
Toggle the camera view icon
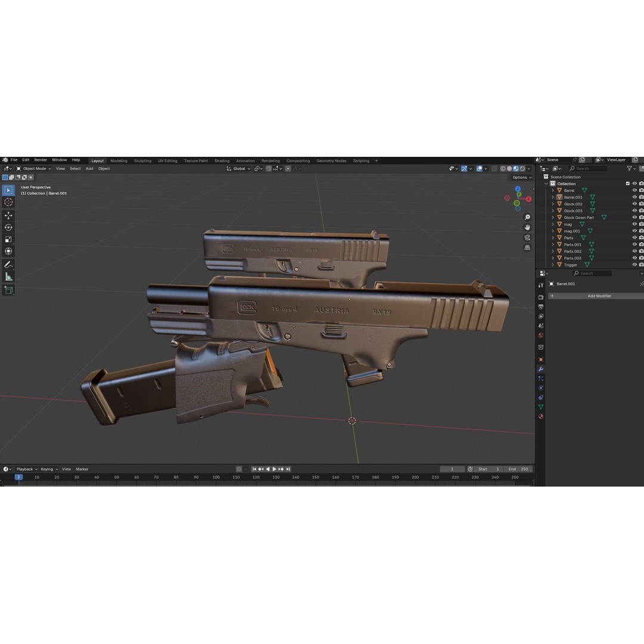coord(527,238)
